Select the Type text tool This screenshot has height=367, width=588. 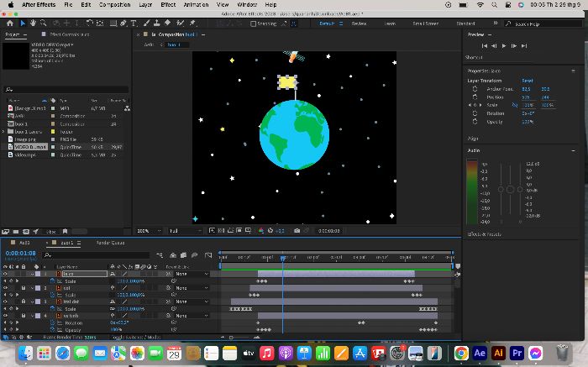point(133,24)
